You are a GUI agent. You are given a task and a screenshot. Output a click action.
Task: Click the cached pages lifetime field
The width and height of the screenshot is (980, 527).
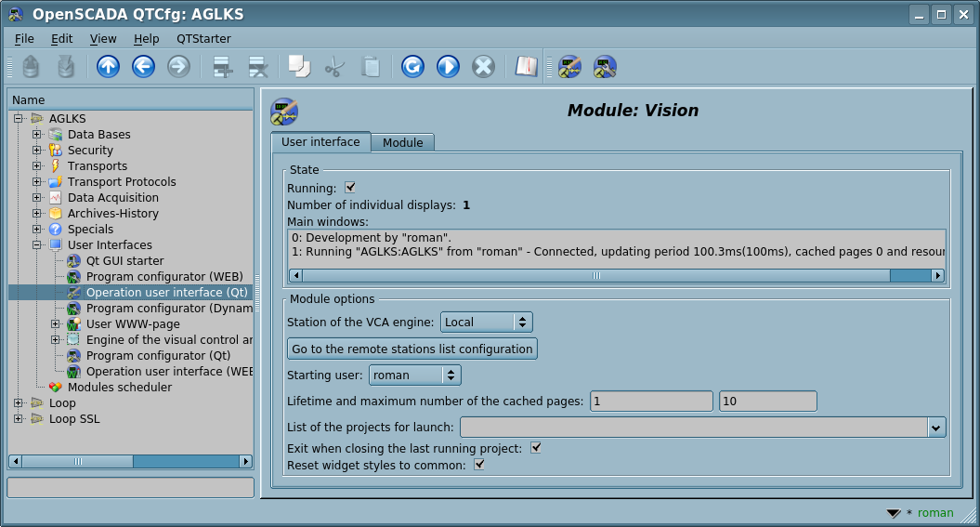(x=651, y=402)
